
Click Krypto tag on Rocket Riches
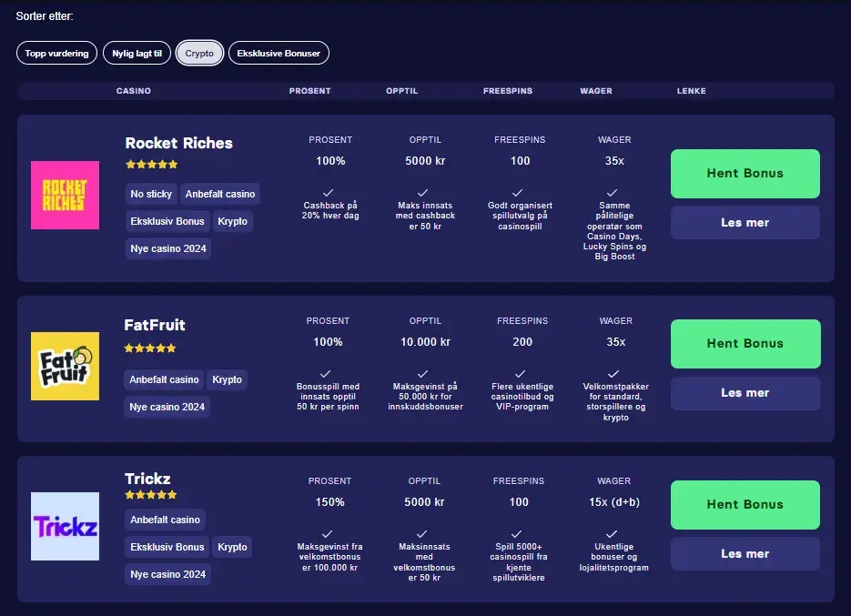pos(232,221)
